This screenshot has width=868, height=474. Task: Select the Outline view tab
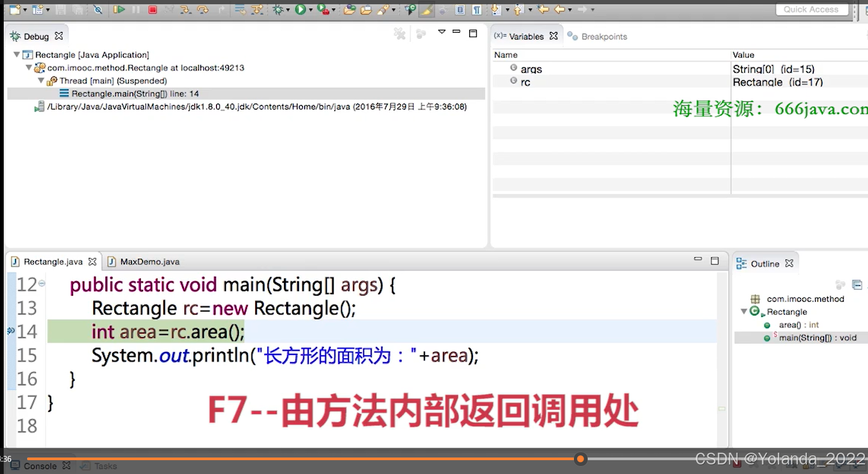(765, 264)
